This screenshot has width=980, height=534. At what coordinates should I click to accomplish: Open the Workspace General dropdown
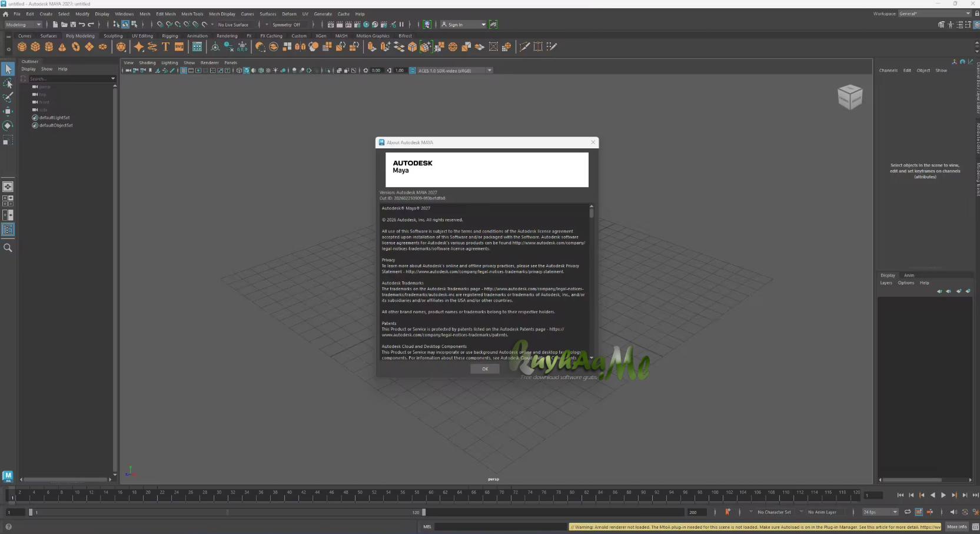[935, 14]
